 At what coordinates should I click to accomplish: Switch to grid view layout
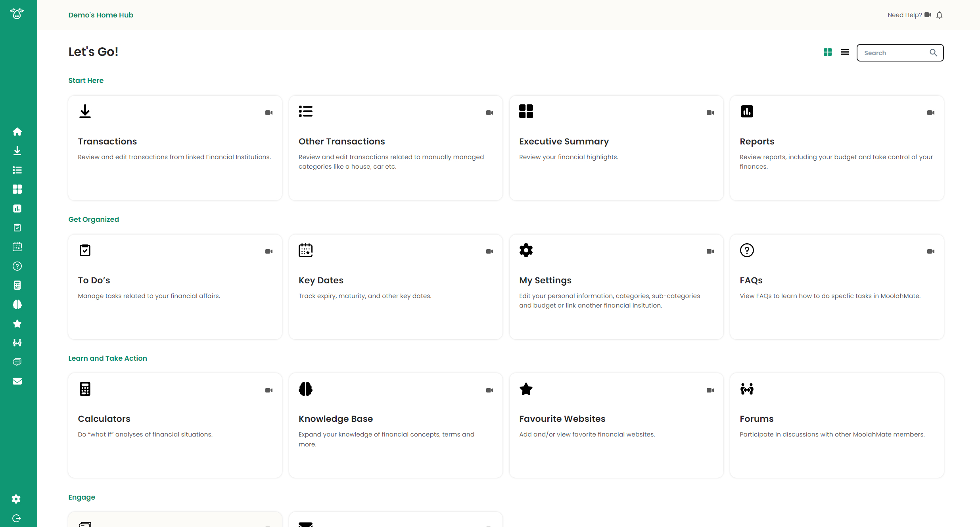coord(828,52)
